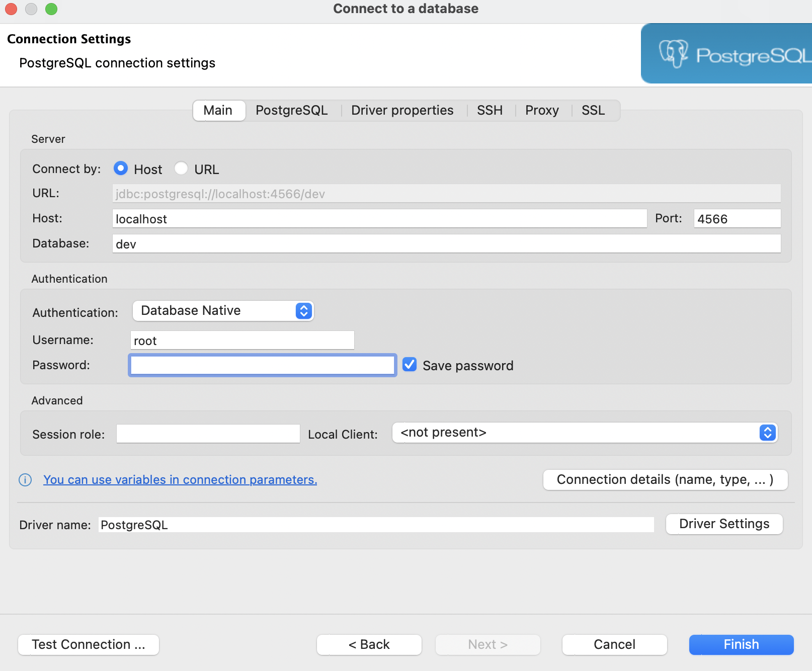The height and width of the screenshot is (671, 812).
Task: Cancel the database connection dialog
Action: 615,645
